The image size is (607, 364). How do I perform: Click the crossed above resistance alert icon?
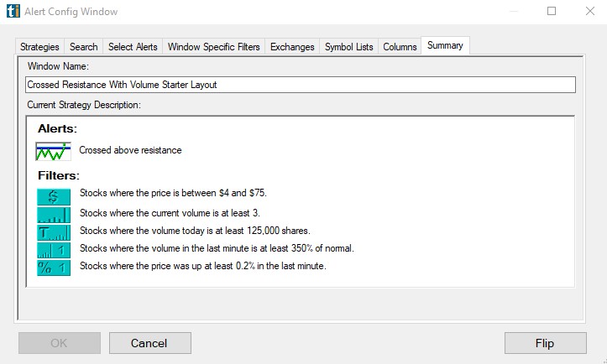(x=54, y=151)
